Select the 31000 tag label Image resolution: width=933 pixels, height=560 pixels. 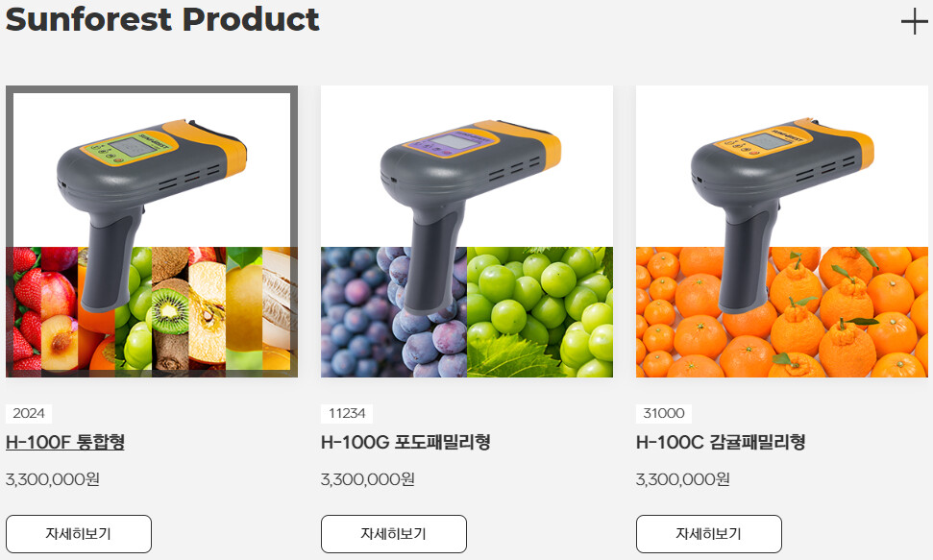coord(663,414)
